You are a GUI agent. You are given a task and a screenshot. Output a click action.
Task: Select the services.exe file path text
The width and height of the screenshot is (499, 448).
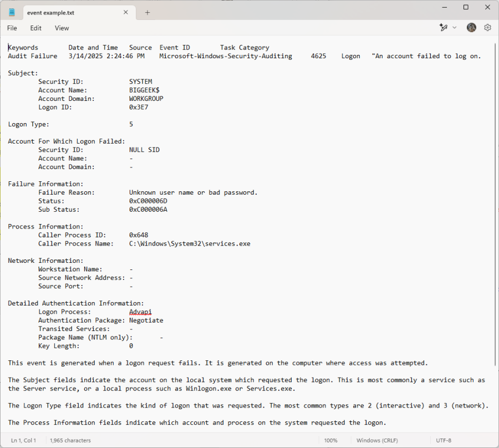click(x=190, y=243)
